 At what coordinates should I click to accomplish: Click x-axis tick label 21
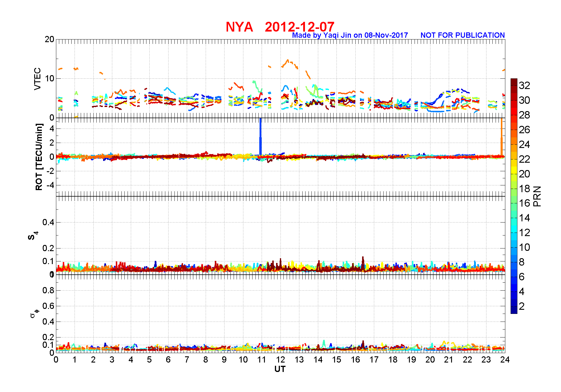[x=449, y=360]
